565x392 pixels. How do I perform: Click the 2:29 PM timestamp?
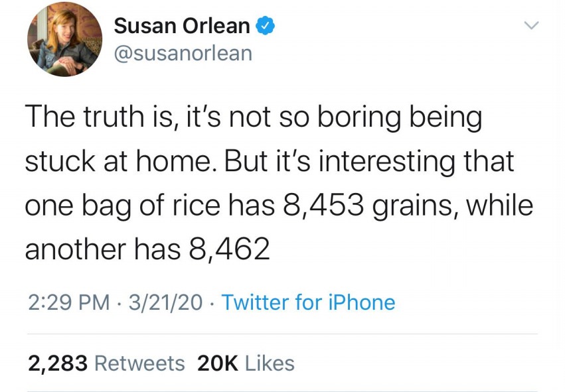69,302
